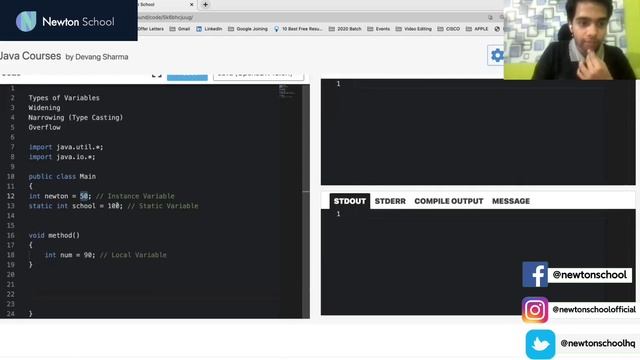640x360 pixels.
Task: Open the editor settings gear
Action: click(x=496, y=55)
